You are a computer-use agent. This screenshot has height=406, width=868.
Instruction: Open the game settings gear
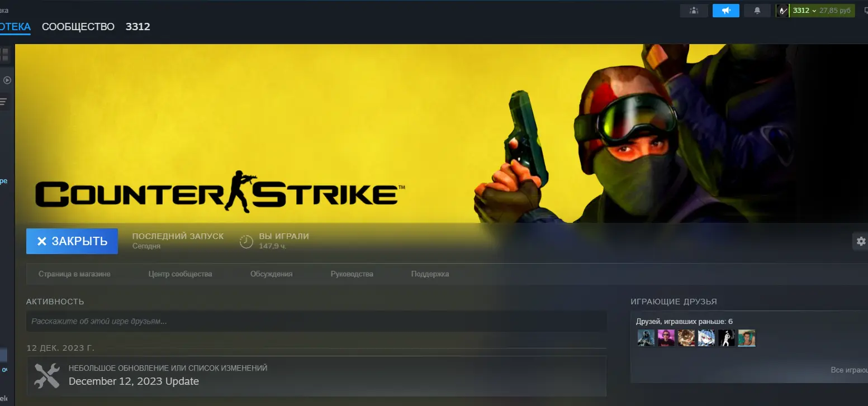click(861, 241)
